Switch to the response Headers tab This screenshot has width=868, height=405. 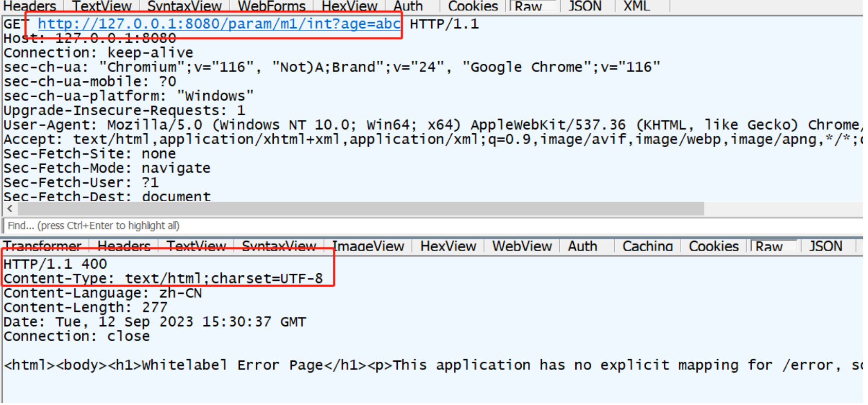[x=124, y=246]
